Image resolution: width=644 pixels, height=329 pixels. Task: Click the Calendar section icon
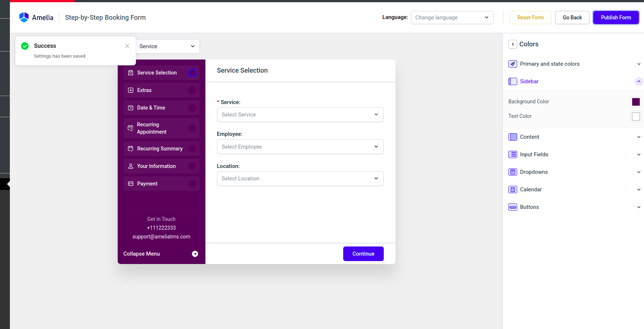coord(513,190)
